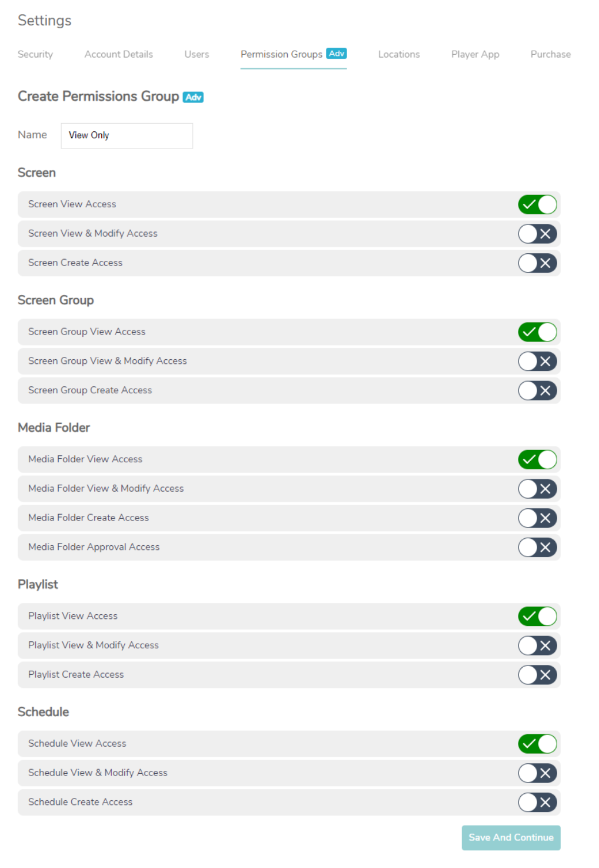This screenshot has width=599, height=868.
Task: Open the Purchase tab
Action: [x=550, y=54]
